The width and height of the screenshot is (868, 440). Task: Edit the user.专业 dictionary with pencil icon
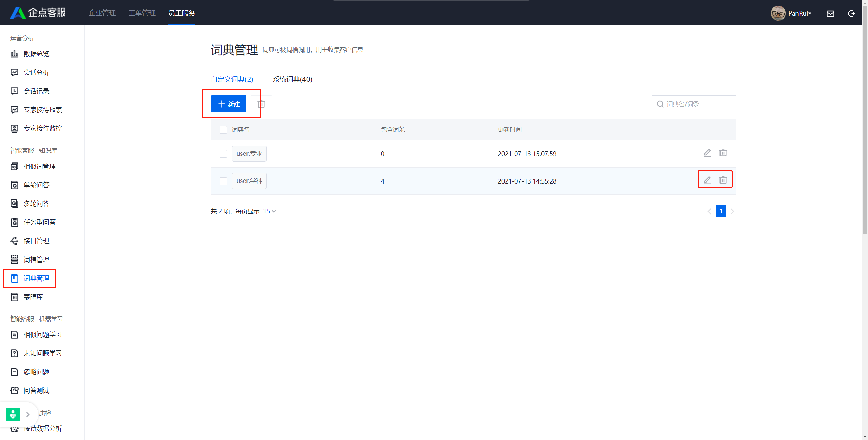707,153
